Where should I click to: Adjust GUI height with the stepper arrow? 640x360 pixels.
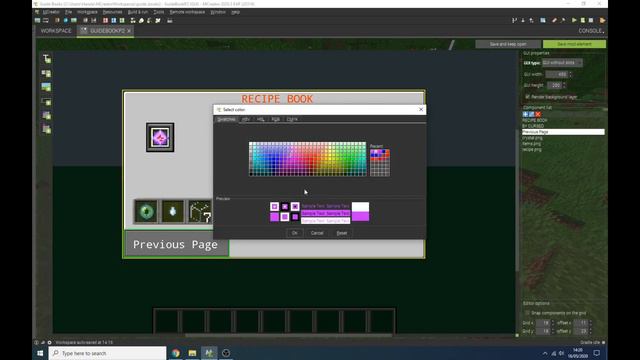point(564,84)
